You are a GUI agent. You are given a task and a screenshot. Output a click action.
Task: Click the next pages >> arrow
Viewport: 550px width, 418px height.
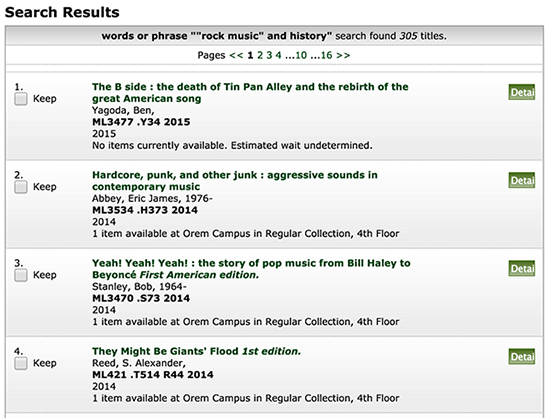click(343, 55)
